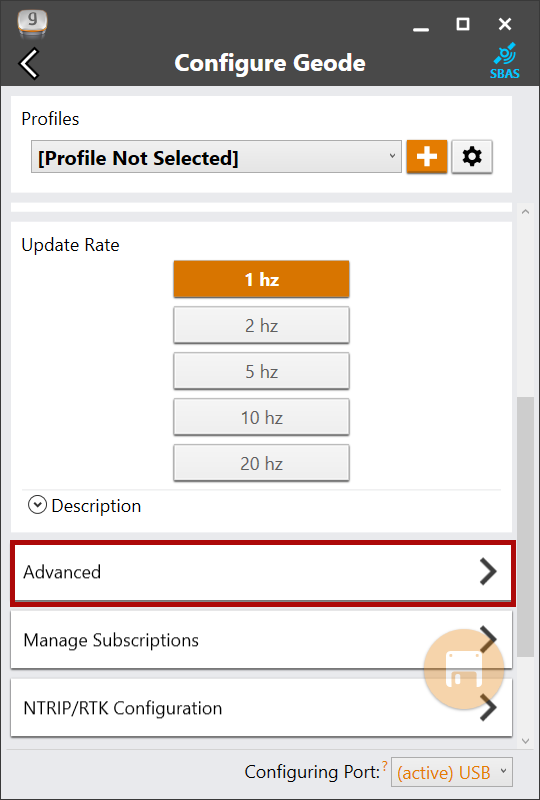This screenshot has height=800, width=540.
Task: Open profile settings gear icon
Action: [x=472, y=157]
